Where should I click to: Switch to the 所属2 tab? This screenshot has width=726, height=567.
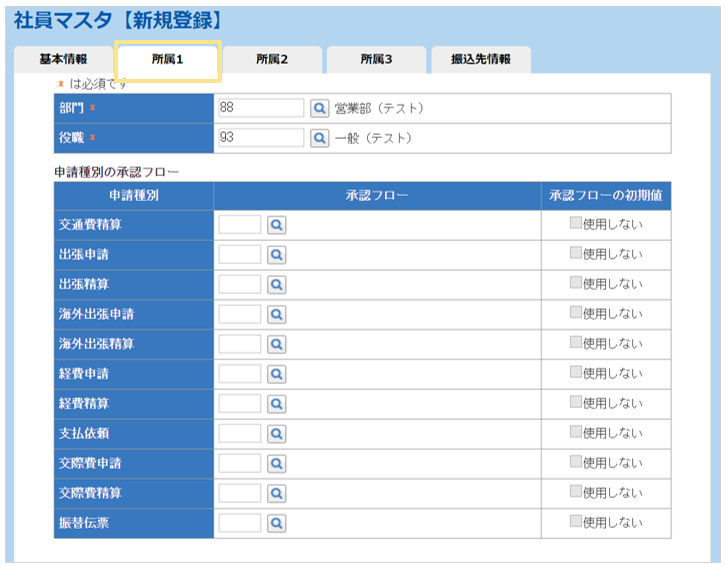[272, 60]
